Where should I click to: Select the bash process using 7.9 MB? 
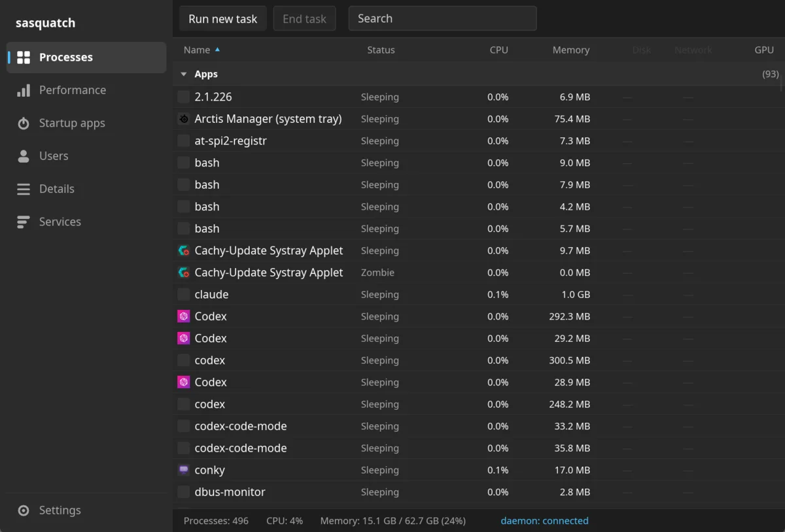(x=478, y=185)
